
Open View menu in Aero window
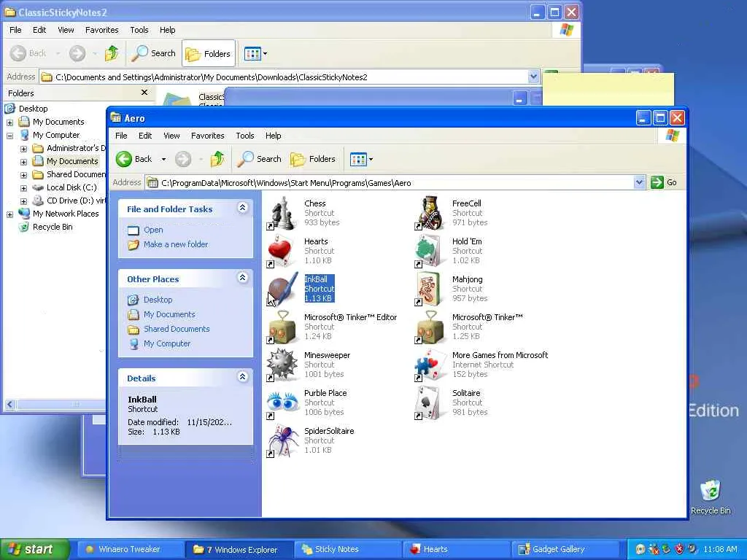point(171,136)
